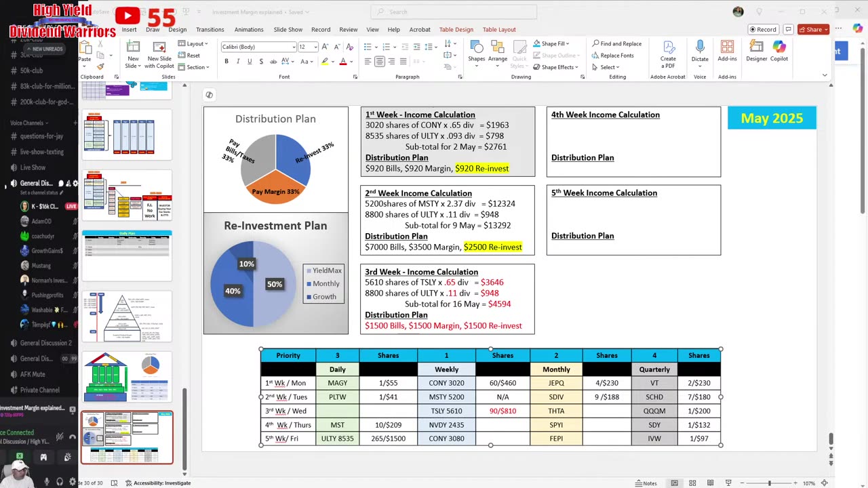
Task: Open Slide Sorter view
Action: pos(692,483)
